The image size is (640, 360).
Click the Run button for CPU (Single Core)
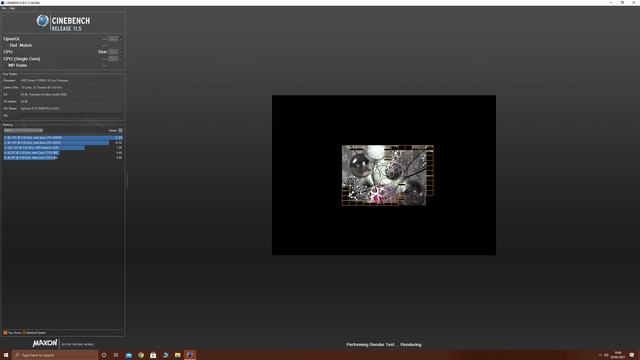tap(113, 59)
